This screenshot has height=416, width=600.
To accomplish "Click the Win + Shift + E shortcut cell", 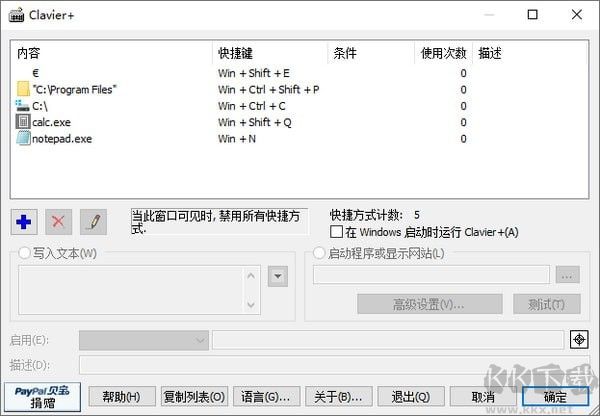I will tap(254, 73).
